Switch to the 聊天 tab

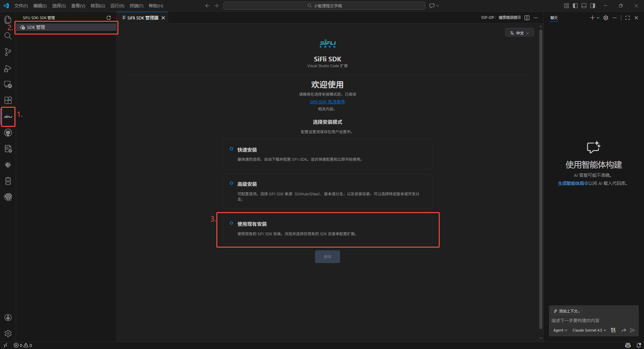pos(553,18)
